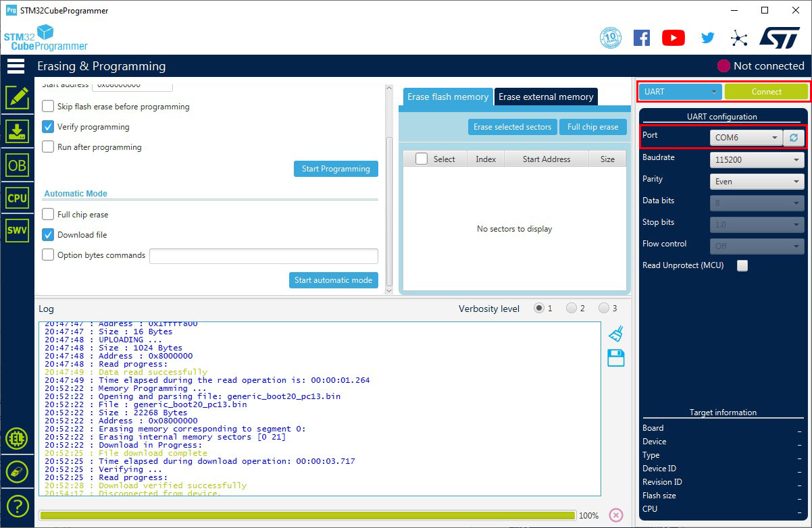This screenshot has width=812, height=528.
Task: Clear the log with broom icon
Action: tap(615, 333)
